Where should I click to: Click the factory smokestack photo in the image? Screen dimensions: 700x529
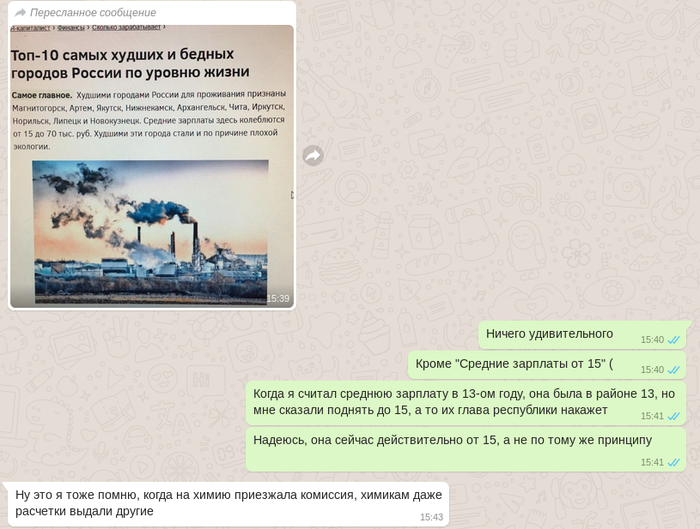[150, 230]
